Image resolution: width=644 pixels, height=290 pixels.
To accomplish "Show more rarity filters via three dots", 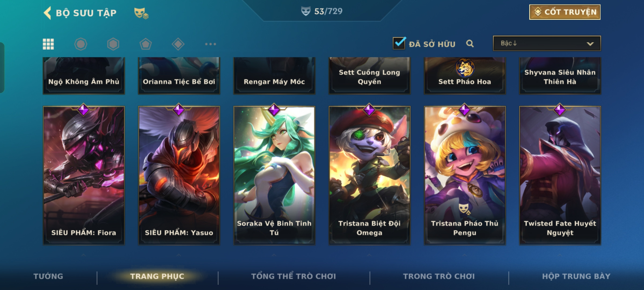I will pyautogui.click(x=211, y=44).
